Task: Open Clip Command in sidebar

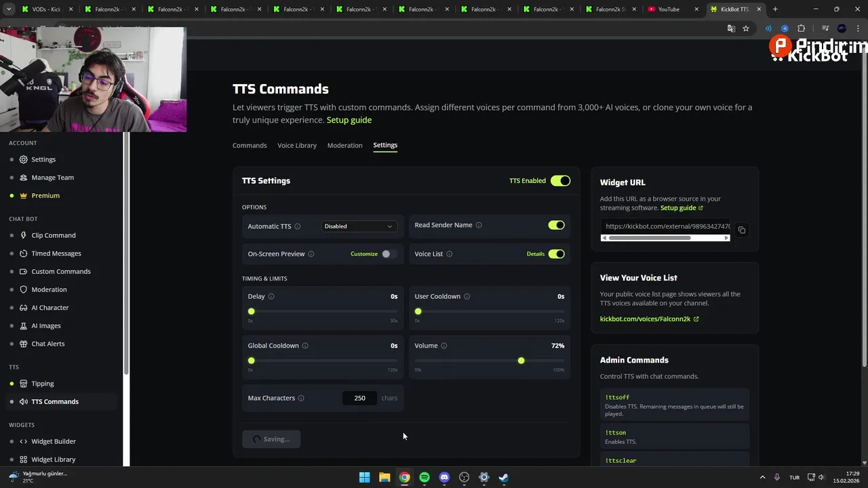Action: (54, 235)
